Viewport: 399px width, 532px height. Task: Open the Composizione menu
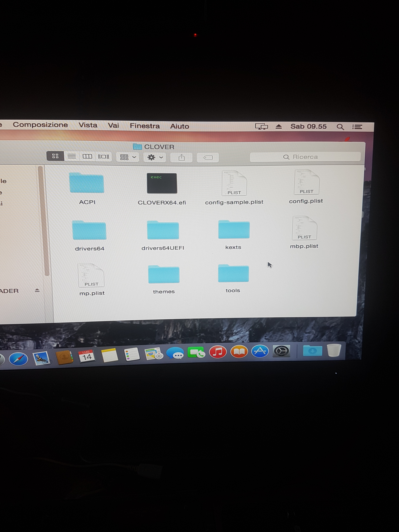[40, 125]
